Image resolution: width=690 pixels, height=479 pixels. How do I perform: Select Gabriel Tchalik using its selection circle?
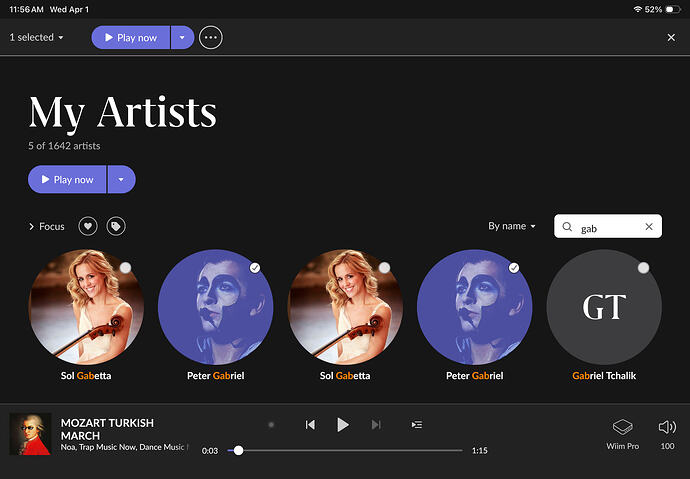643,268
